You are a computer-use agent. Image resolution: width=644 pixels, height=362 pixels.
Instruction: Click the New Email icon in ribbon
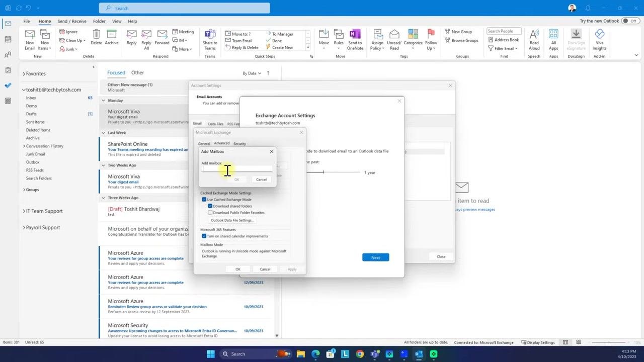30,39
